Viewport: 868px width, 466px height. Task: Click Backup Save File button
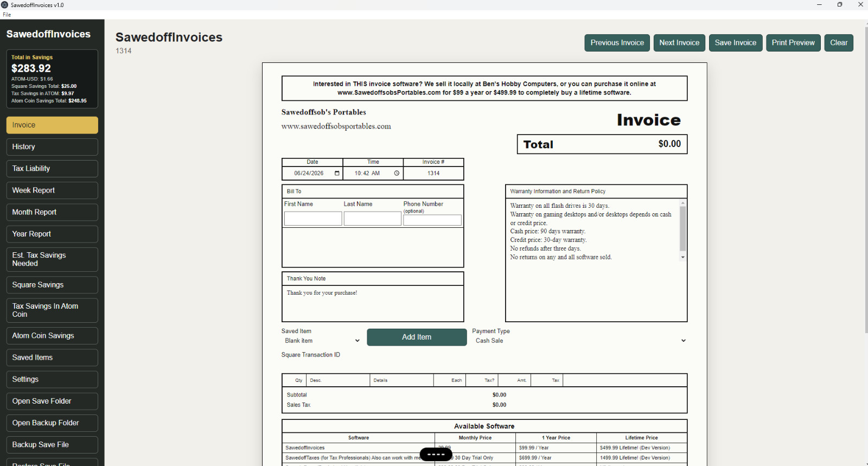coord(52,444)
